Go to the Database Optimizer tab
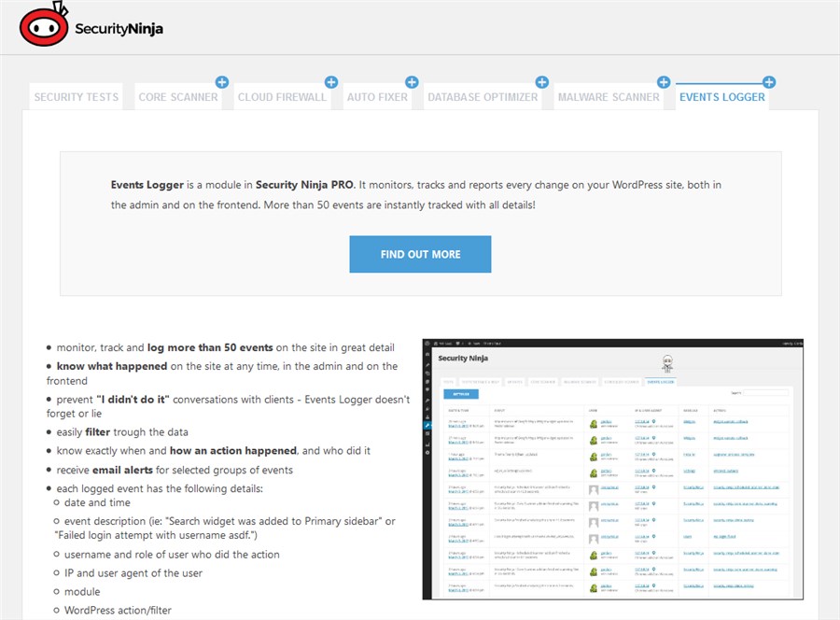The width and height of the screenshot is (840, 620). (x=483, y=97)
